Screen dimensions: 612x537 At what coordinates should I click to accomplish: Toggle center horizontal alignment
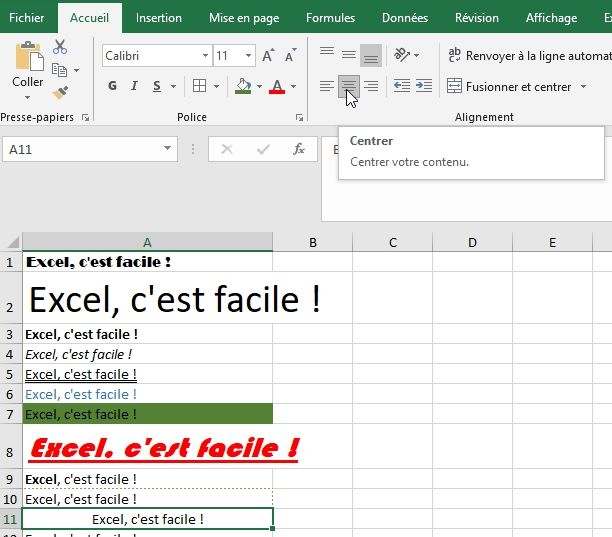[x=349, y=86]
